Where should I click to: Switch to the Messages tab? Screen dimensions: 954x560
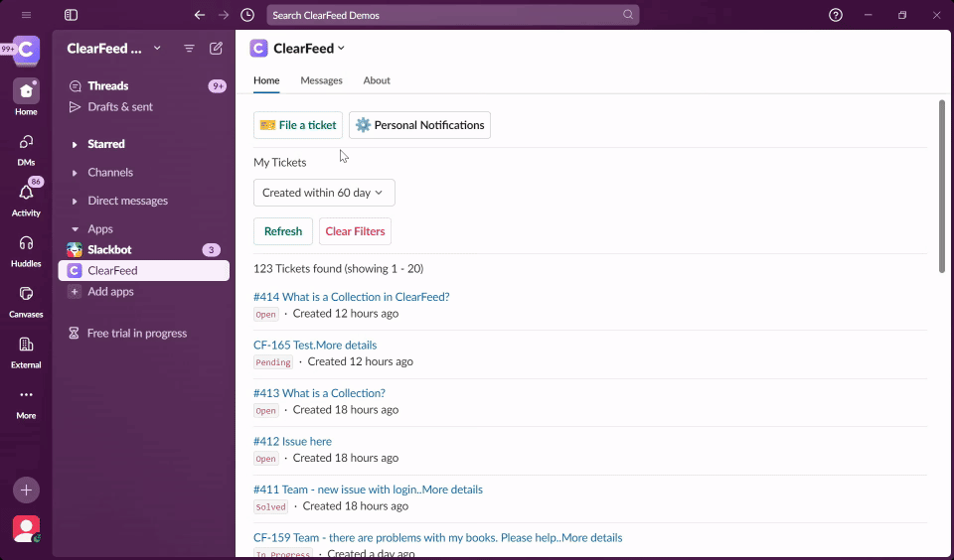pos(321,80)
